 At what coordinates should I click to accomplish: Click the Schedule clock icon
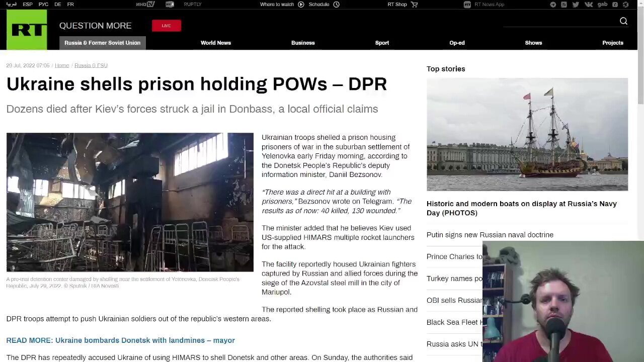pos(337,5)
